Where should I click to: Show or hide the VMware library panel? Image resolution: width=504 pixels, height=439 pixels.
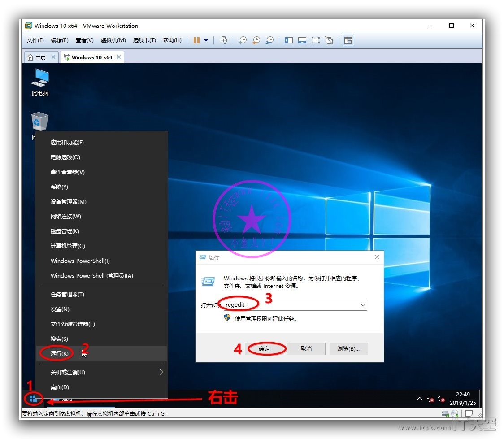pos(289,40)
